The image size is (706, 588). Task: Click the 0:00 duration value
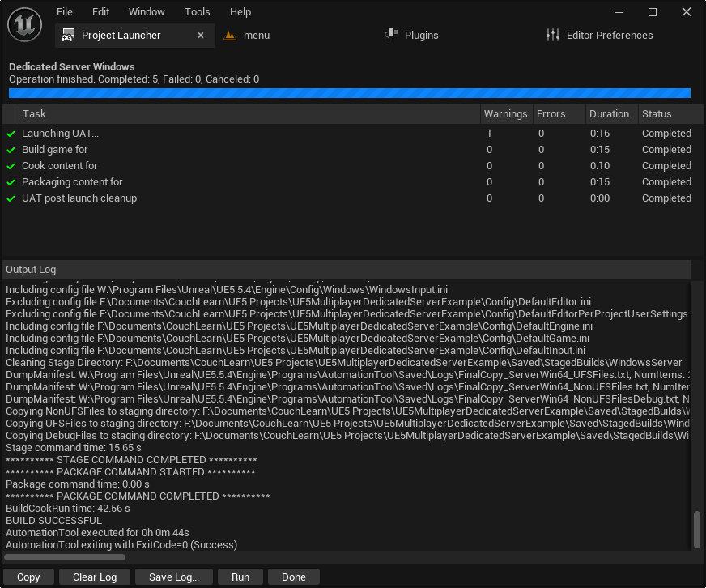pos(600,198)
